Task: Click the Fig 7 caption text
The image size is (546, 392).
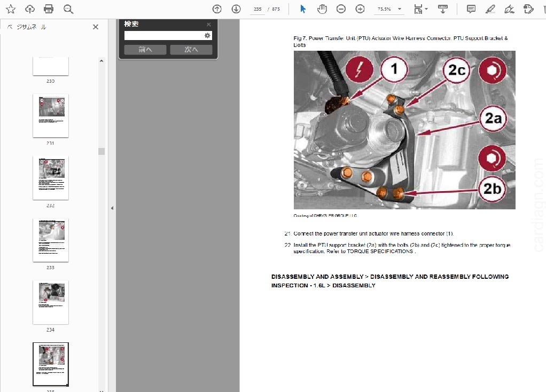Action: (401, 42)
